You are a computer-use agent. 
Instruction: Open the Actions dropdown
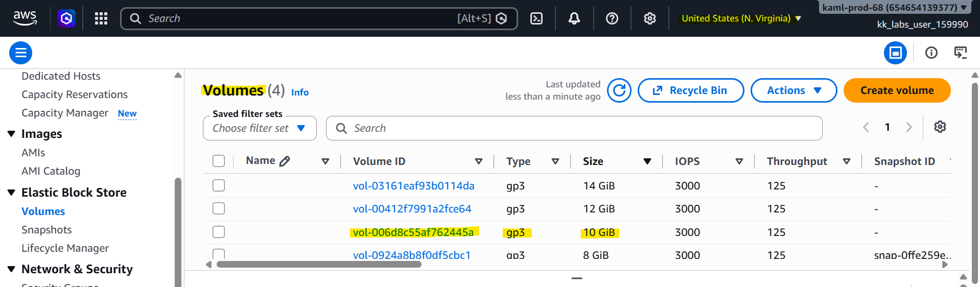pyautogui.click(x=794, y=90)
